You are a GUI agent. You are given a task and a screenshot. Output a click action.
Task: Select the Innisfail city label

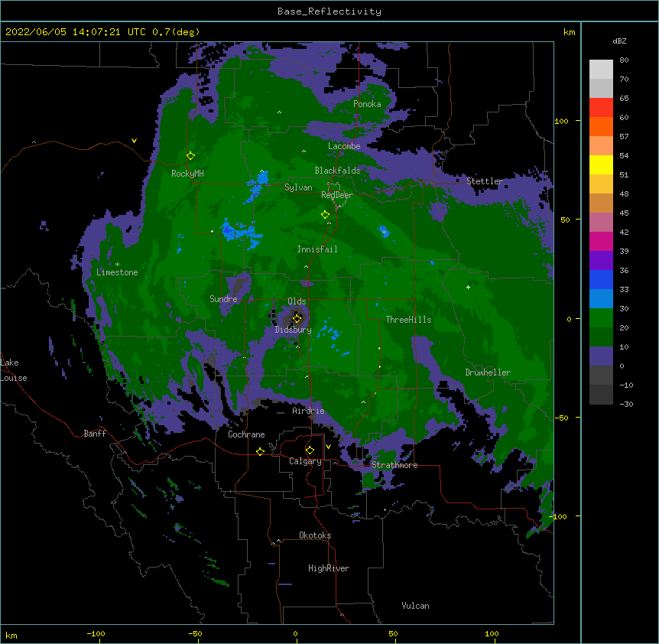(x=317, y=249)
